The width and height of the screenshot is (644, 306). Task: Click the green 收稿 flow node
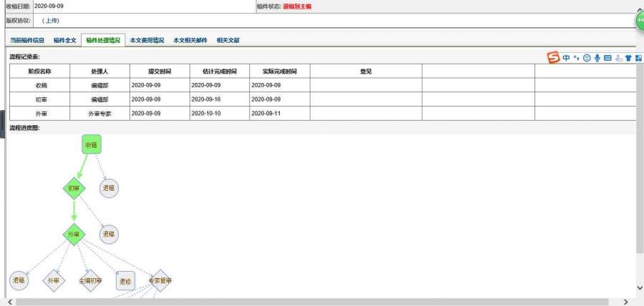(x=91, y=144)
